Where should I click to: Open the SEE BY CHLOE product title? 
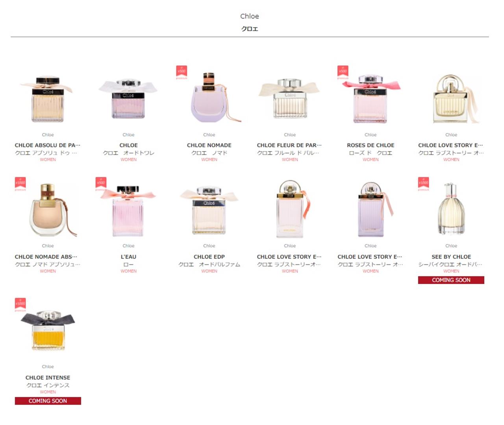pos(451,257)
